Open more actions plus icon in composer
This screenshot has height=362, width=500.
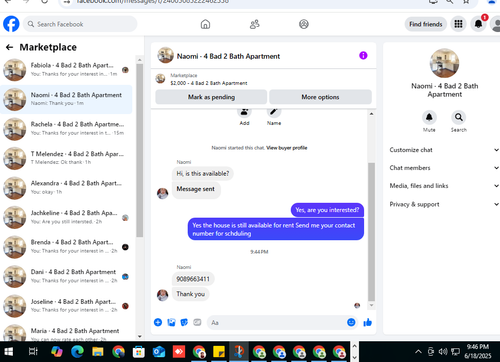[158, 322]
